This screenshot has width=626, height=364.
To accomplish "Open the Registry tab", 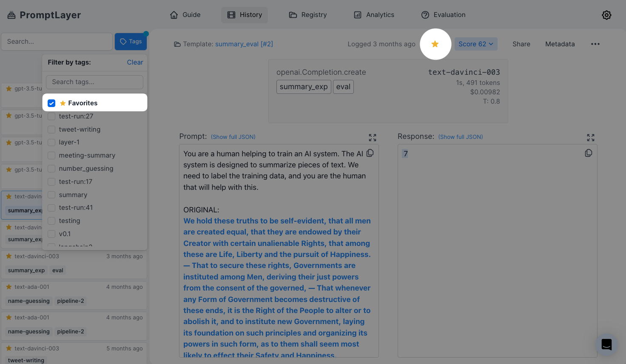I will point(308,15).
